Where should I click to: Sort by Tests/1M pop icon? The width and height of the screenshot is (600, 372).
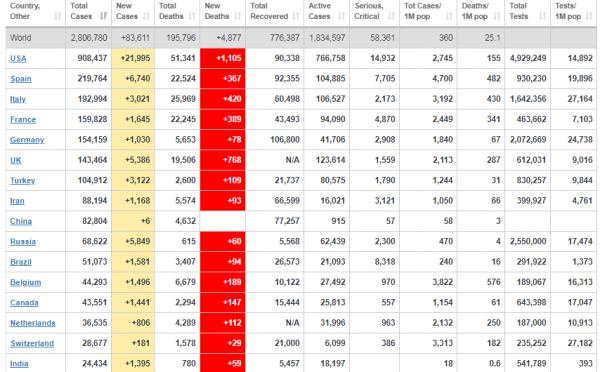(x=590, y=16)
